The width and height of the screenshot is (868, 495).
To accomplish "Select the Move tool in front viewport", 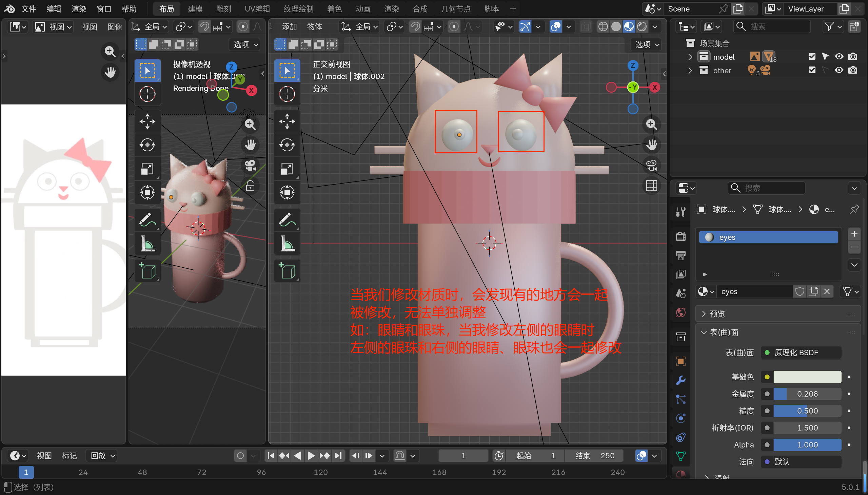I will [x=287, y=121].
